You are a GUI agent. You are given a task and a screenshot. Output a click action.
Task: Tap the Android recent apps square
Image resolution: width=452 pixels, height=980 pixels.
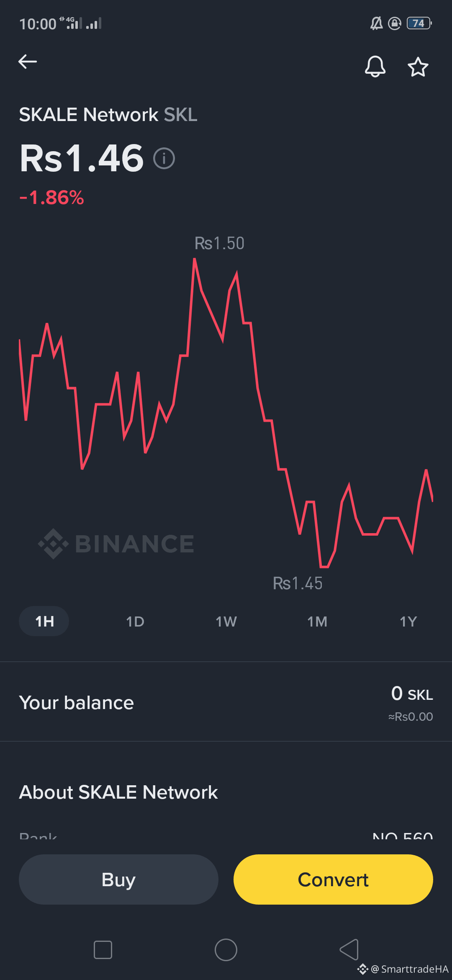(x=103, y=950)
